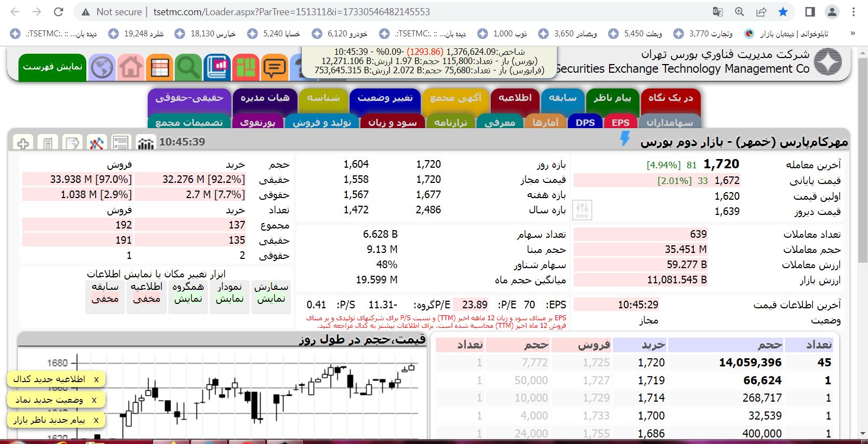Open the browser side panel icon
The height and width of the screenshot is (444, 868).
810,12
